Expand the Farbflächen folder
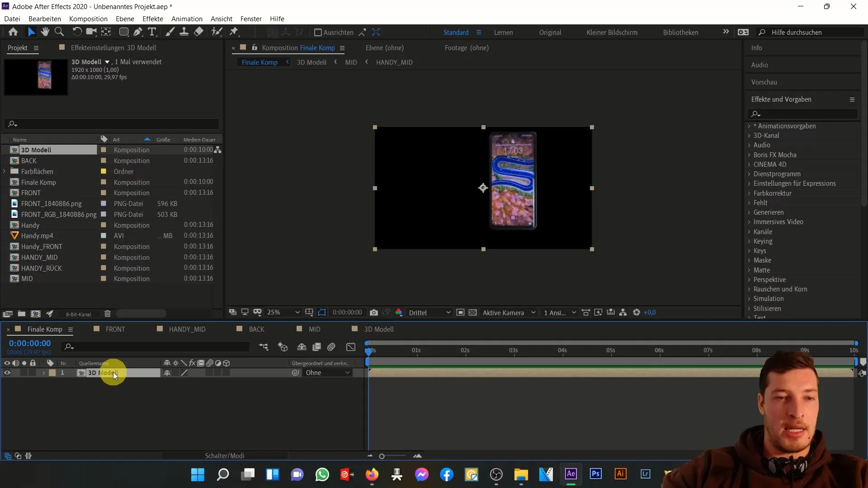 pos(5,171)
